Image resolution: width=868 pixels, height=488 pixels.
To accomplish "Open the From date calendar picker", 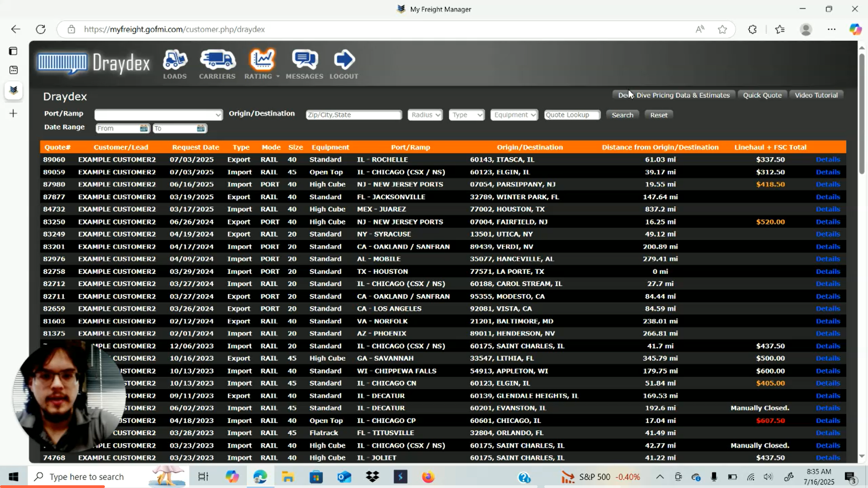I will click(x=143, y=128).
